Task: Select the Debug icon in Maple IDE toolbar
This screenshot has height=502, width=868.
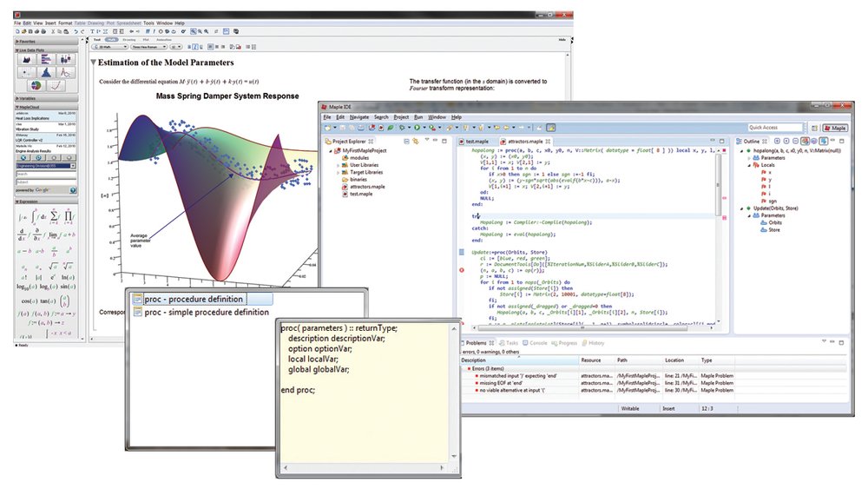Action: 402,128
